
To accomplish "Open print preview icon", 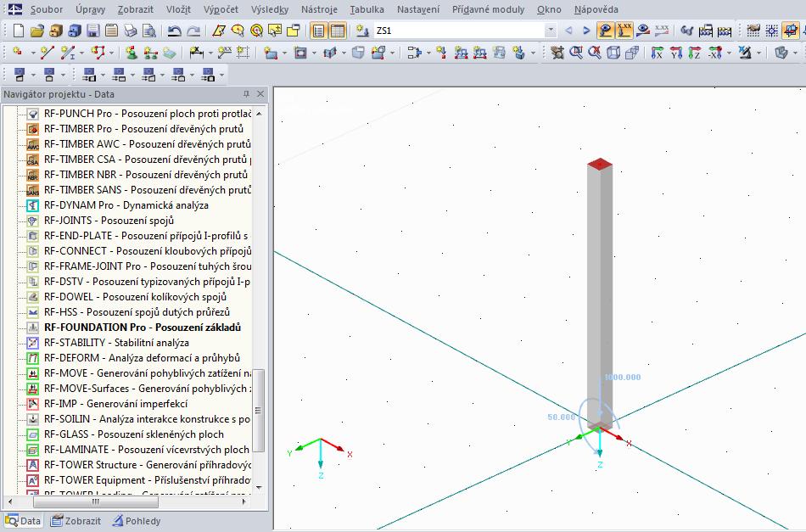I will tap(149, 31).
